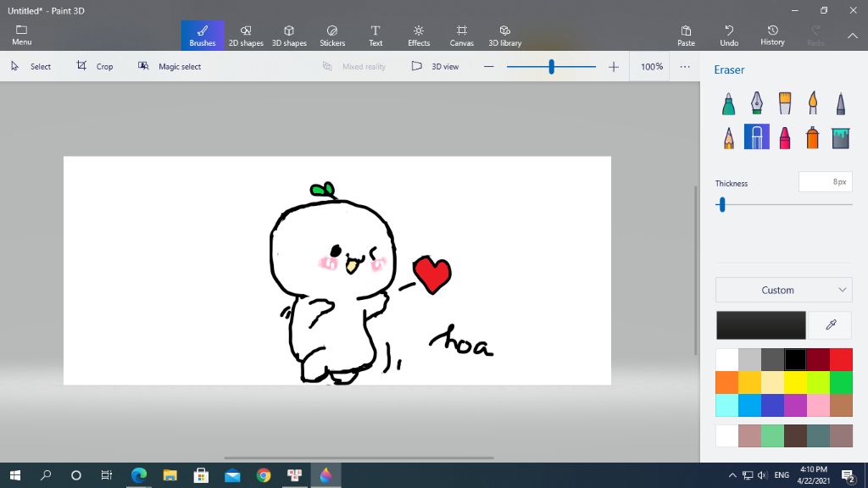Open the History panel
Viewport: 868px width, 488px height.
(772, 36)
